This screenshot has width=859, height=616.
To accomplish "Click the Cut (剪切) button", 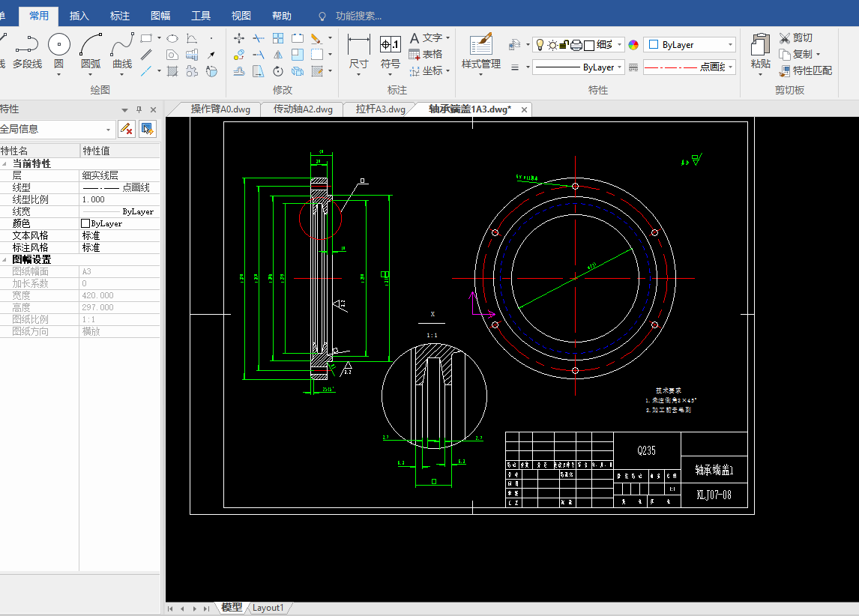I will [795, 37].
